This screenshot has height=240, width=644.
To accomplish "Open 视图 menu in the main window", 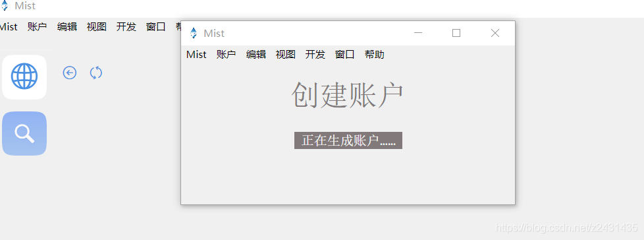I will click(97, 27).
